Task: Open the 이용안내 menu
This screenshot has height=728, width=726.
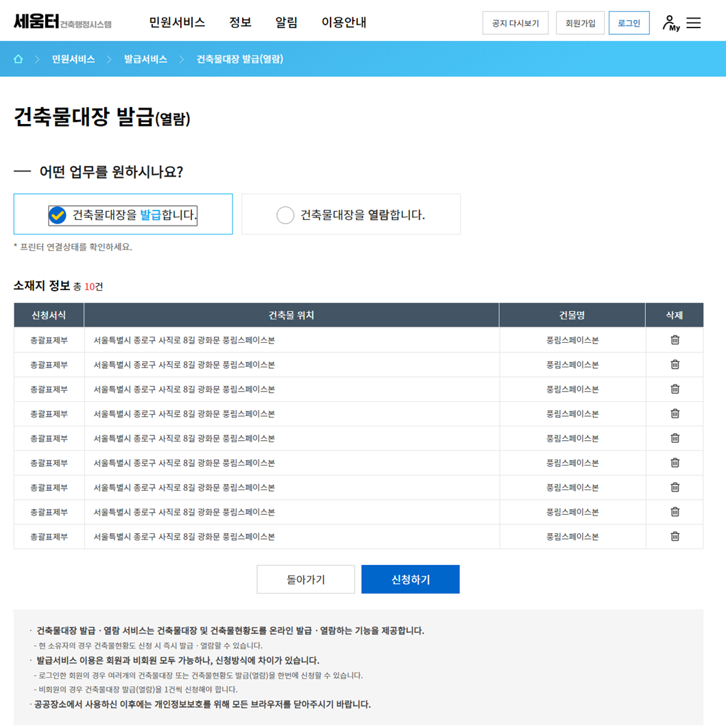Action: pyautogui.click(x=343, y=22)
